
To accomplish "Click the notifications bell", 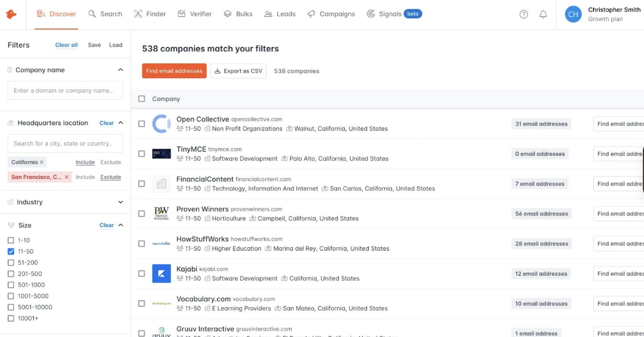I will (544, 13).
